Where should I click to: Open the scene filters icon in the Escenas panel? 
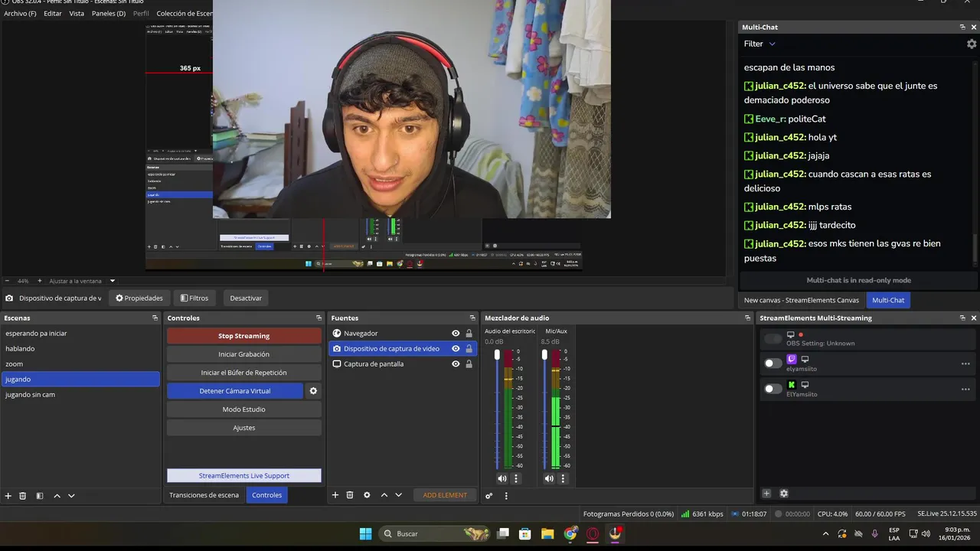pyautogui.click(x=40, y=496)
